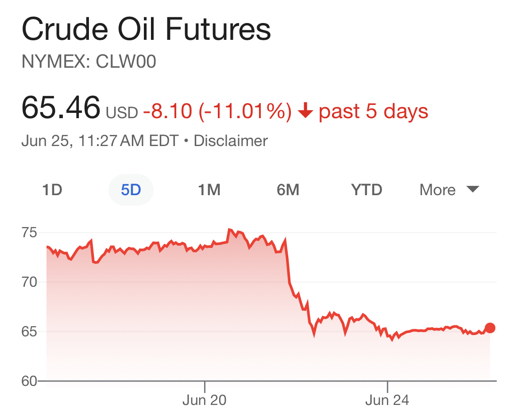Switch chart to 6M range
This screenshot has height=420, width=518.
[288, 190]
